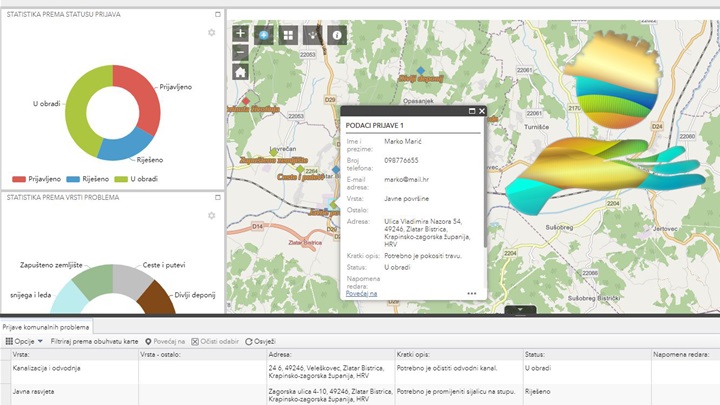Collapse the attribute table with arrow handle
720x405 pixels.
[x=519, y=310]
